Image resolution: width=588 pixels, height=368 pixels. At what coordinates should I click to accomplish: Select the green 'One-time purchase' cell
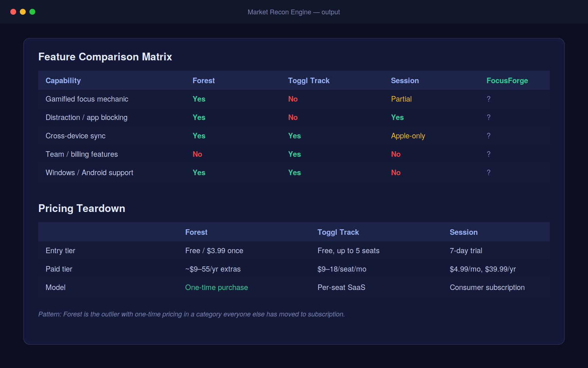[216, 287]
